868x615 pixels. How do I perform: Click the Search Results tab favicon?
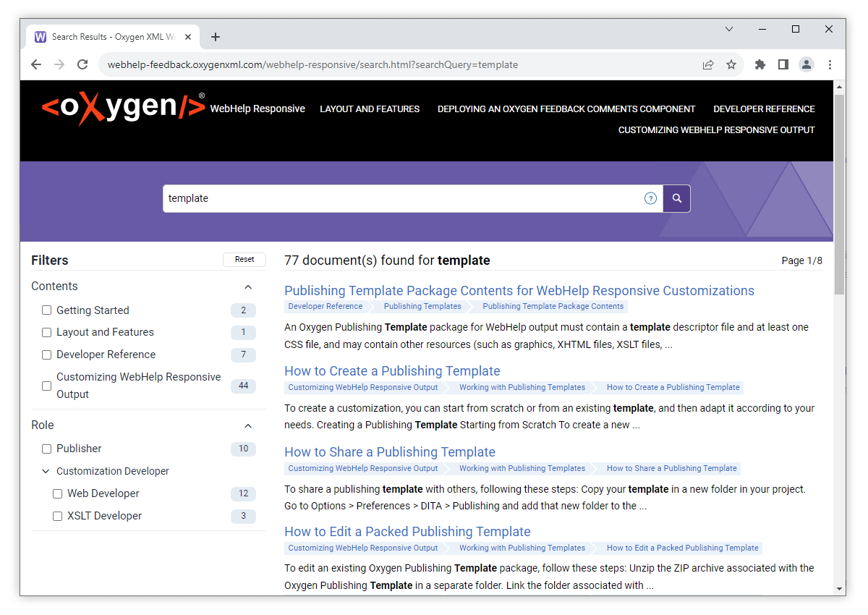click(41, 37)
